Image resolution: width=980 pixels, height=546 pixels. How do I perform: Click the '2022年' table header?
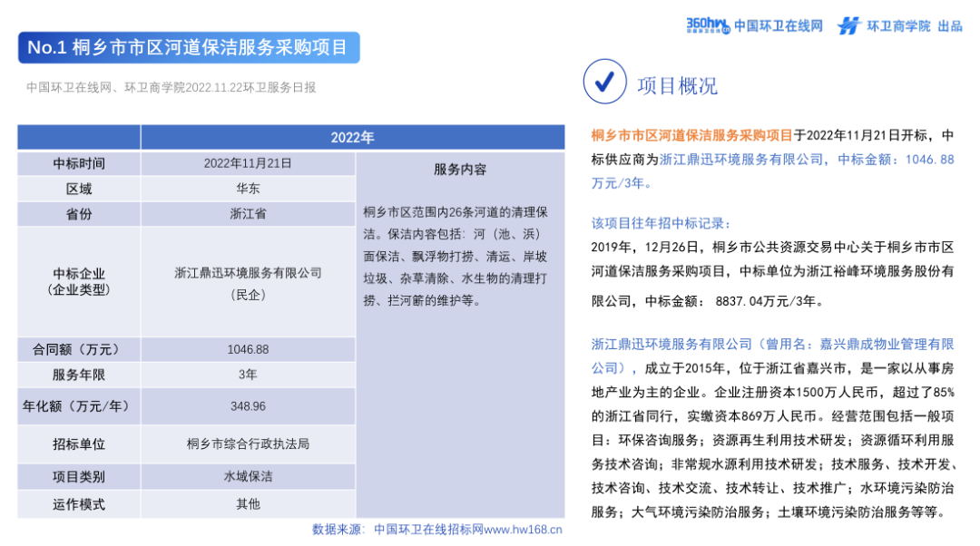coord(352,138)
